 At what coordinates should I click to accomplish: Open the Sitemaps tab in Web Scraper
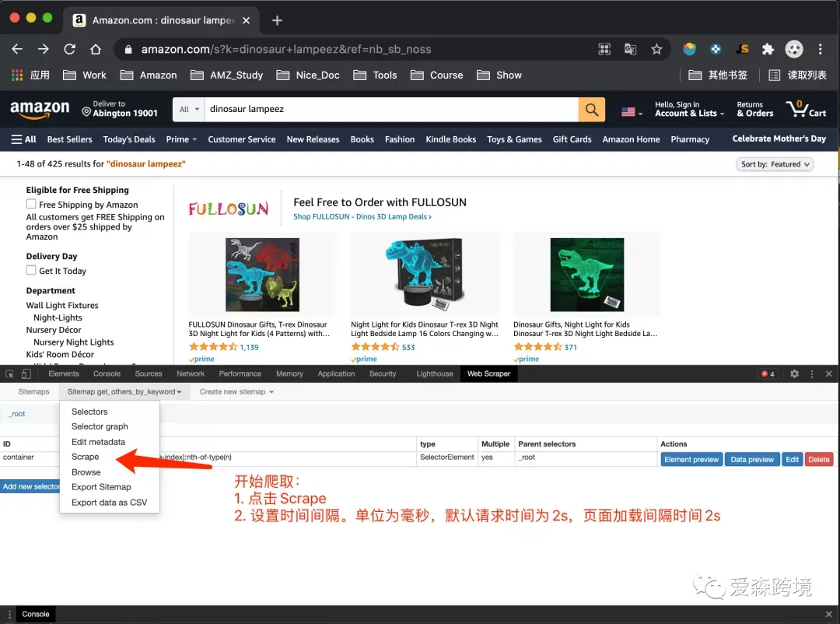[33, 392]
